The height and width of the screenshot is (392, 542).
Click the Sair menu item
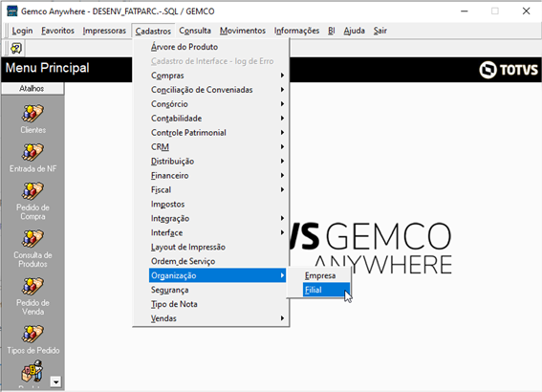379,31
